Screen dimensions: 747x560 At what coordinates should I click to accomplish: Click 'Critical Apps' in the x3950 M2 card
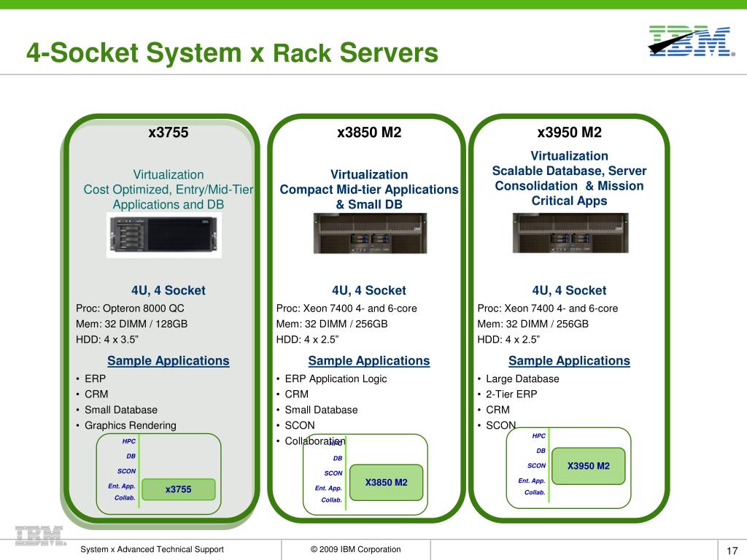pos(569,201)
